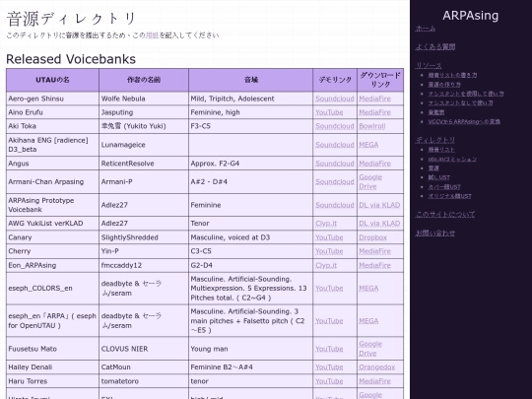Select the 'A#2 - D#4' range cell

251,182
